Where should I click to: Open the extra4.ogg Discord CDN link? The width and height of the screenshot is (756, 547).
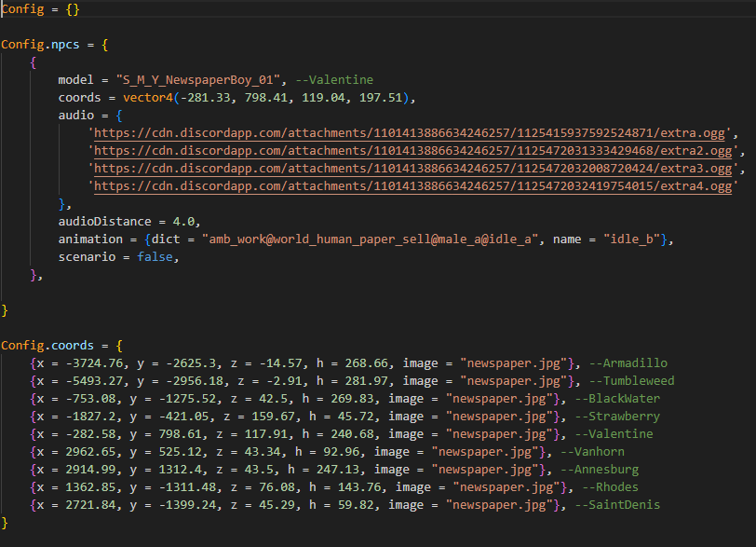412,186
